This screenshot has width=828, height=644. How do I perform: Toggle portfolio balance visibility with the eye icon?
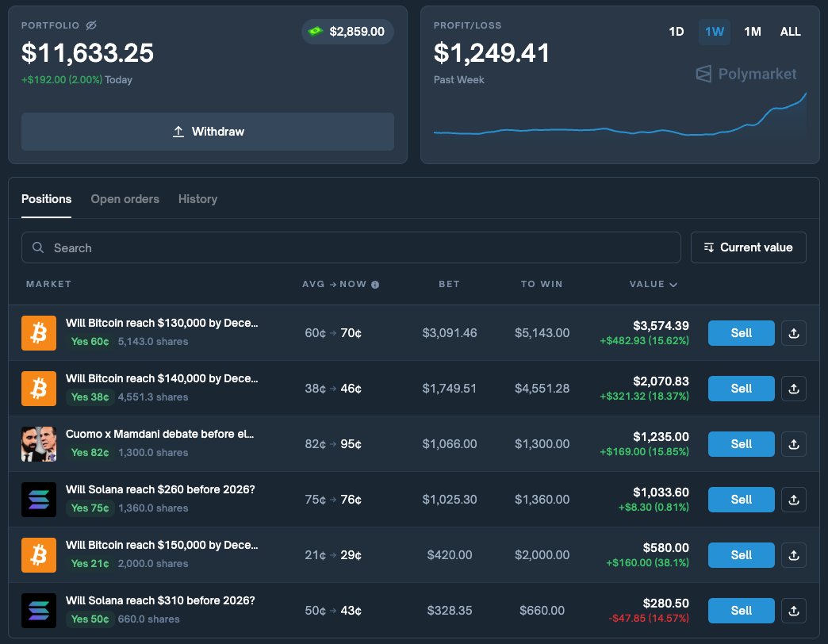(x=91, y=25)
